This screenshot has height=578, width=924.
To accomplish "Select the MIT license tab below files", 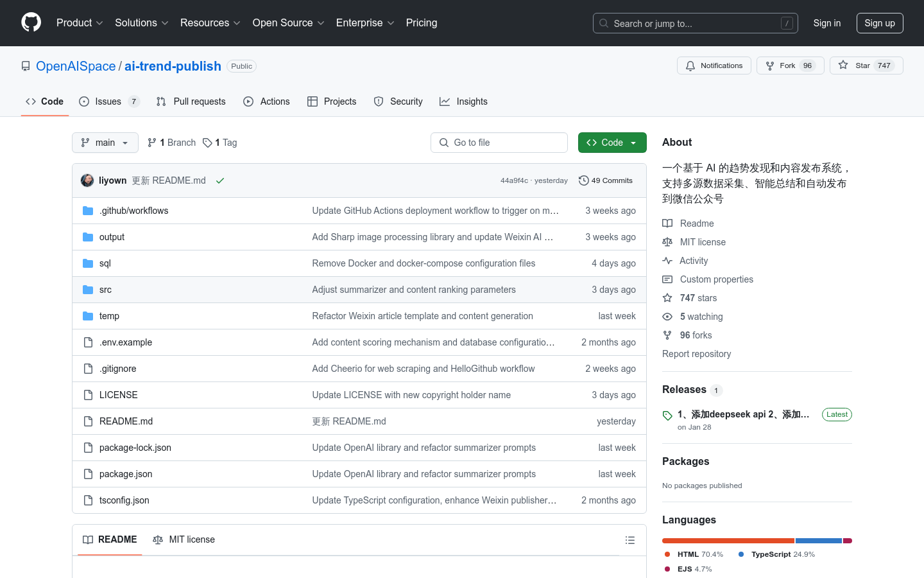I will [184, 539].
